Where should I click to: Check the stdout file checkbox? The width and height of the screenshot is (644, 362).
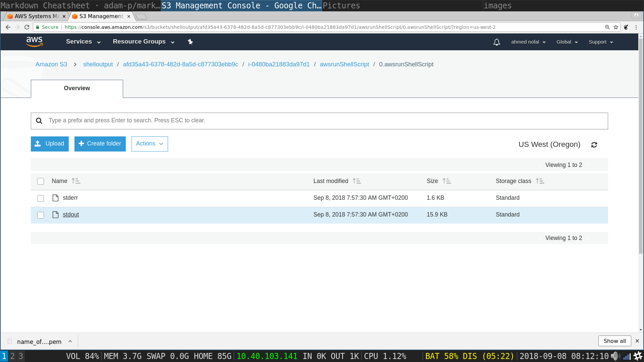(x=41, y=215)
